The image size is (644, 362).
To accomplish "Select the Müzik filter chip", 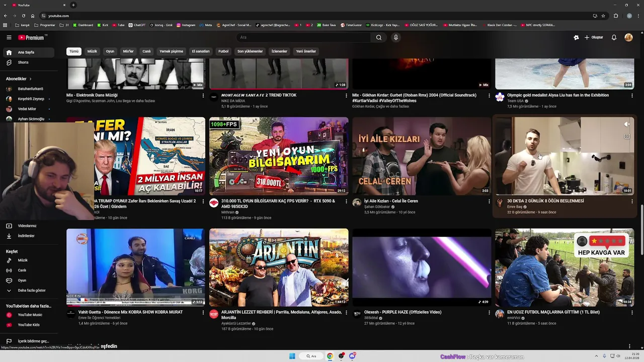I will (92, 51).
